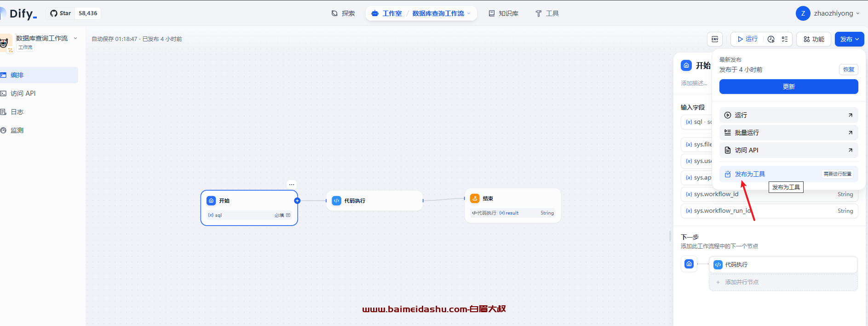Click the orange end node icon

point(475,198)
